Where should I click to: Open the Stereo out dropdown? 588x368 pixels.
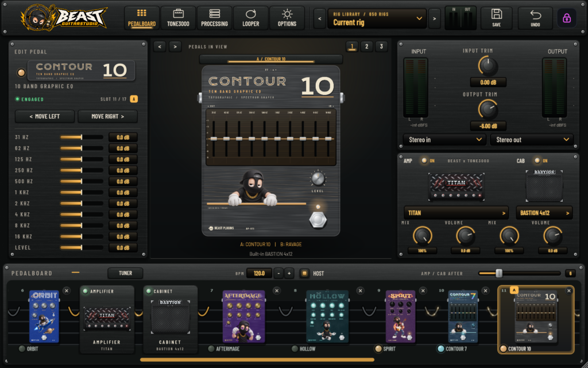click(x=532, y=140)
